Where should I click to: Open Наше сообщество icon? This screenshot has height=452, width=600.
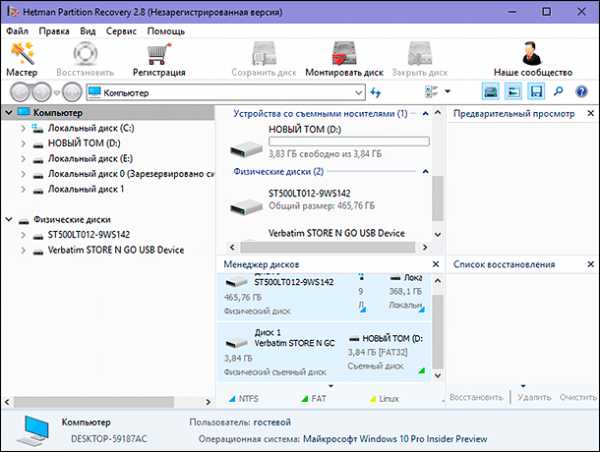pyautogui.click(x=532, y=54)
